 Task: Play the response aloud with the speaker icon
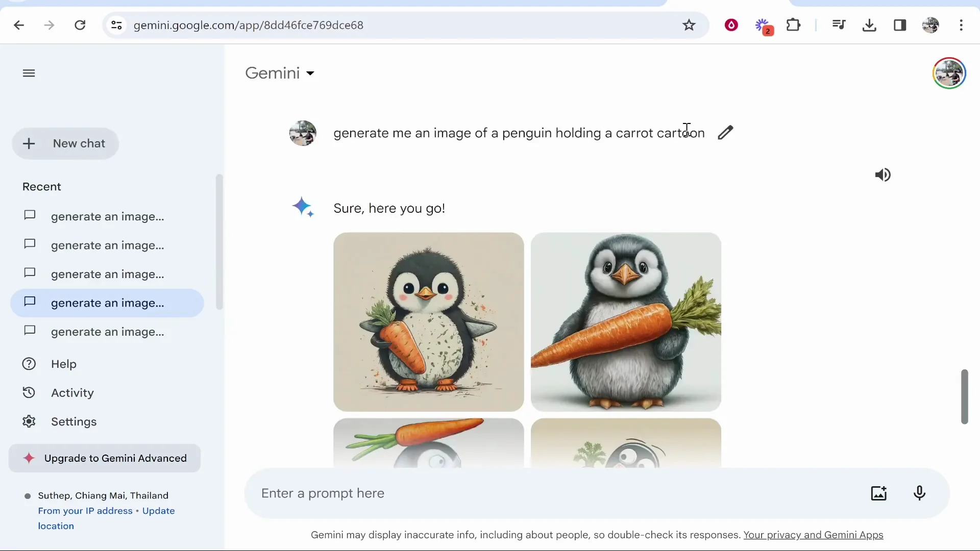[x=883, y=175]
